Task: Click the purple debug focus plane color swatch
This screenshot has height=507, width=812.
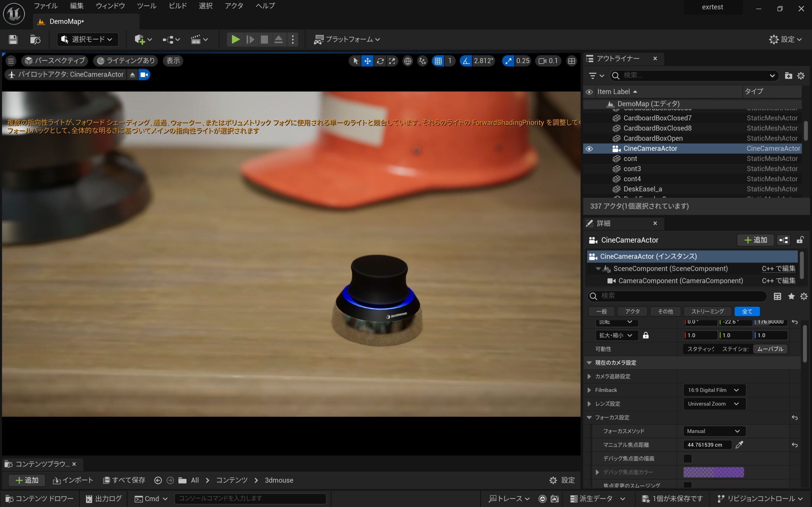Action: (x=713, y=472)
